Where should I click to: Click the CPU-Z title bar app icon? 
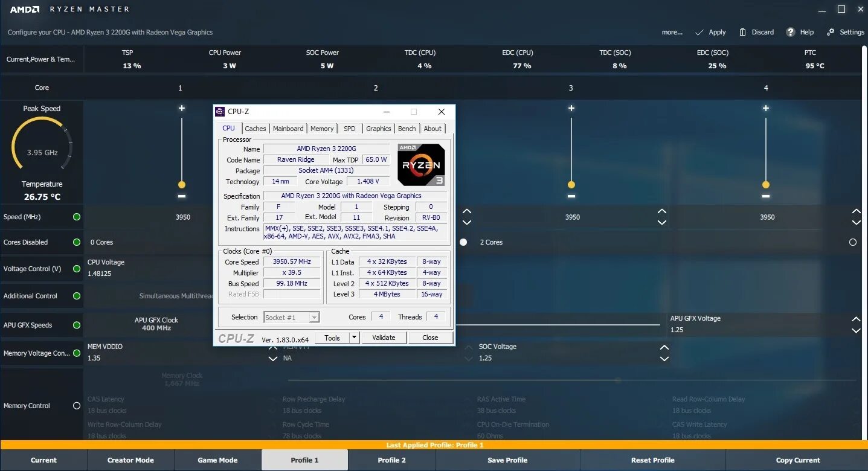point(220,112)
